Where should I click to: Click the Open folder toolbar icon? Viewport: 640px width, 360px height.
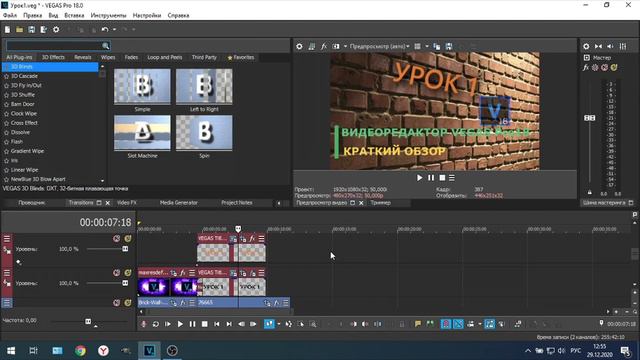pos(19,29)
